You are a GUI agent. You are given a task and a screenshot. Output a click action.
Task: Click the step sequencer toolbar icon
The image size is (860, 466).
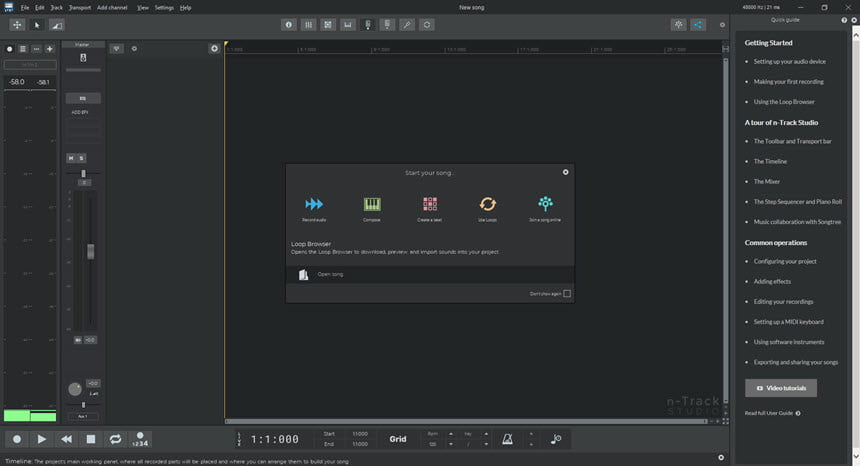(328, 25)
